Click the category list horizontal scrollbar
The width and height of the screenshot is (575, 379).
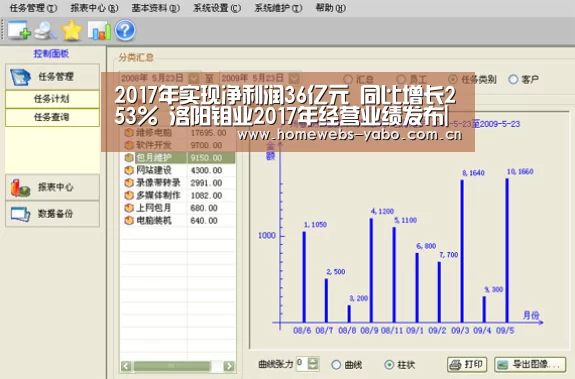tap(177, 366)
